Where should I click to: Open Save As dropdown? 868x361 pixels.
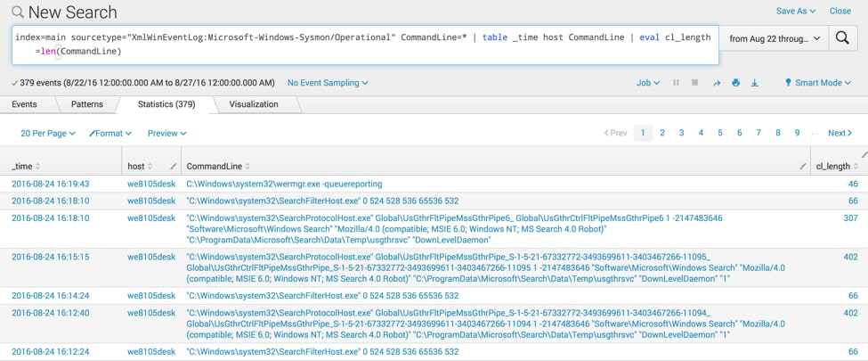(796, 11)
